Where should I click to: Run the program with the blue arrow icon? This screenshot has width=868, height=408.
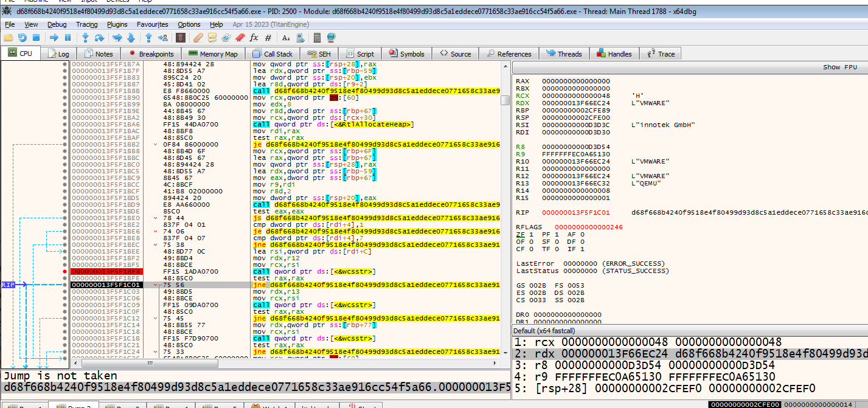click(x=54, y=38)
